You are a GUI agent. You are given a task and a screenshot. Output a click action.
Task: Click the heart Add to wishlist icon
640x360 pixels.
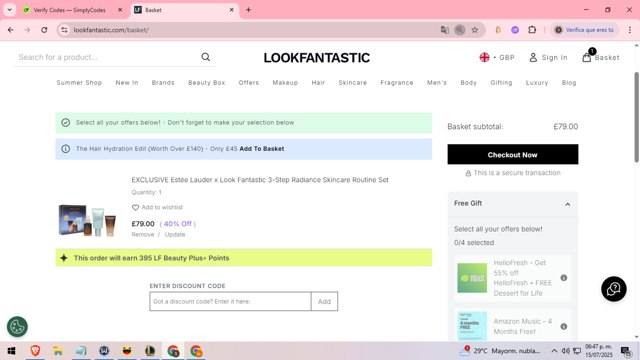click(x=136, y=207)
